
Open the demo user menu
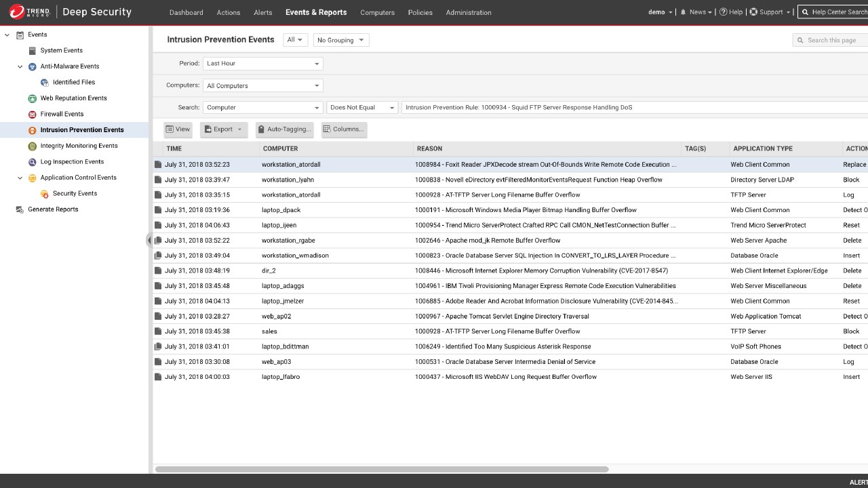(660, 12)
